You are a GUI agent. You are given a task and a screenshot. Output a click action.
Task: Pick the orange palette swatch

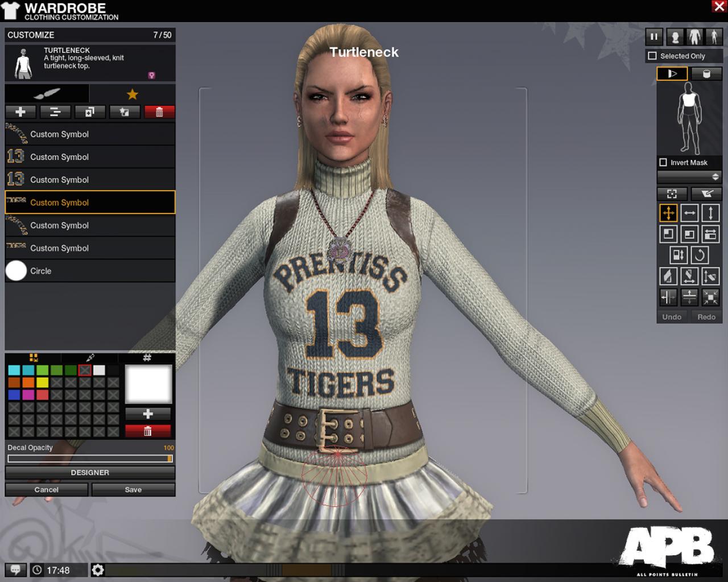[28, 382]
